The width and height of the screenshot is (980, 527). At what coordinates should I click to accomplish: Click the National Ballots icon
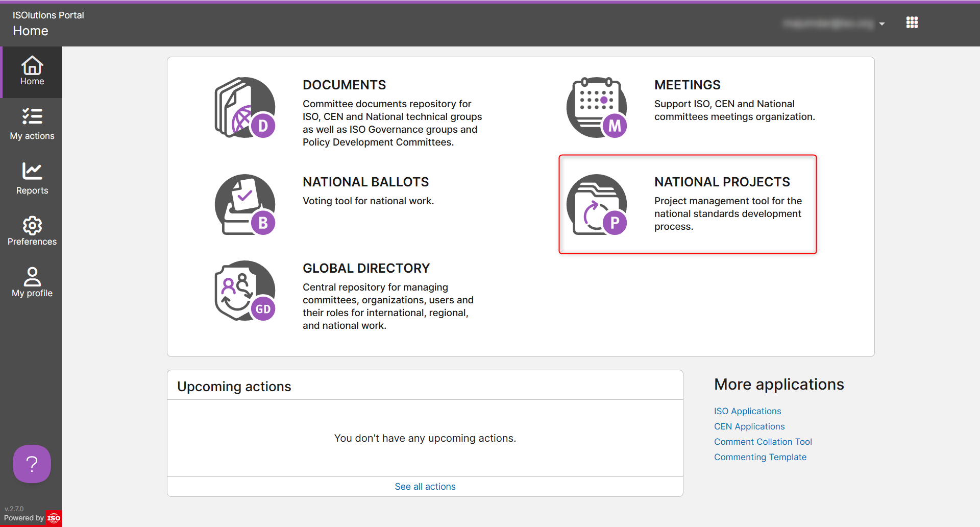[x=245, y=204]
